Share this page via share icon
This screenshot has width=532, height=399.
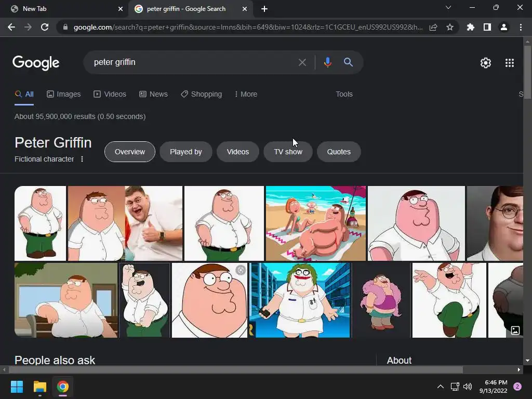tap(433, 27)
